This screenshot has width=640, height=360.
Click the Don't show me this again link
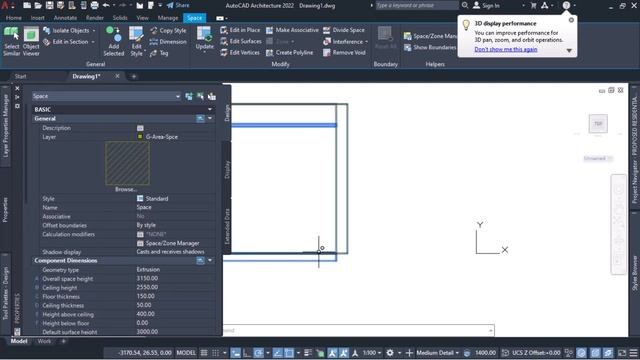[x=506, y=49]
